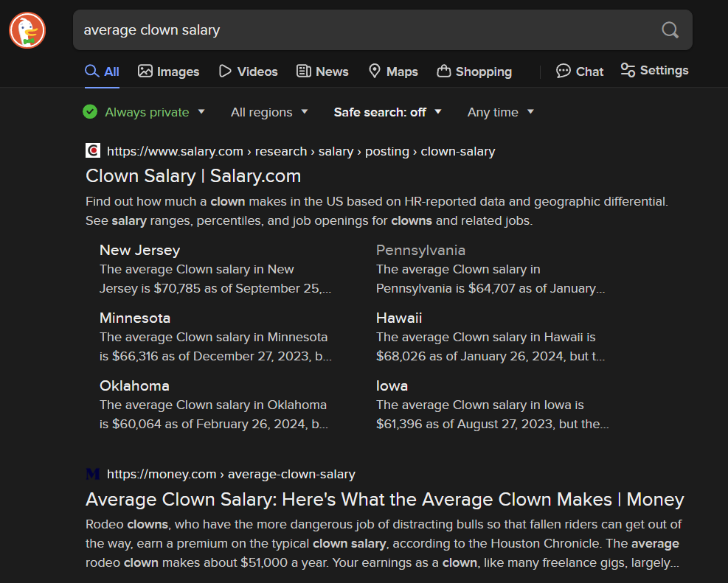Click into the search query field
This screenshot has height=583, width=728.
[x=367, y=30]
